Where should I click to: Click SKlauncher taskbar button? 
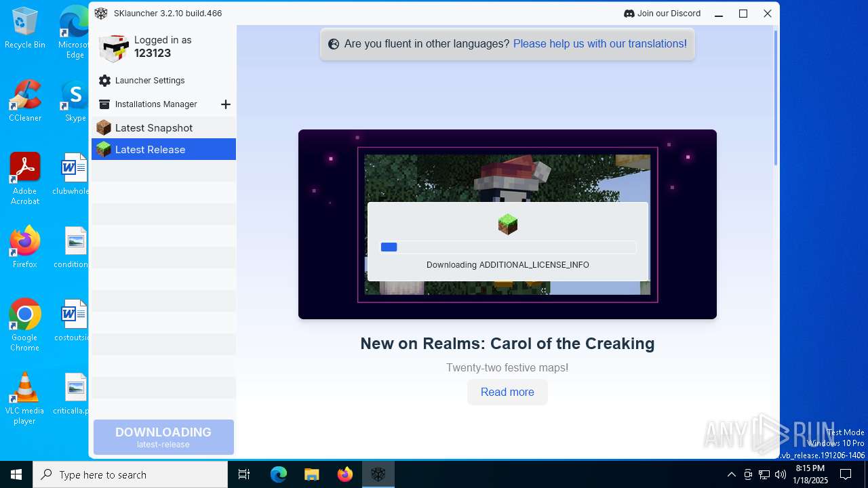[378, 474]
